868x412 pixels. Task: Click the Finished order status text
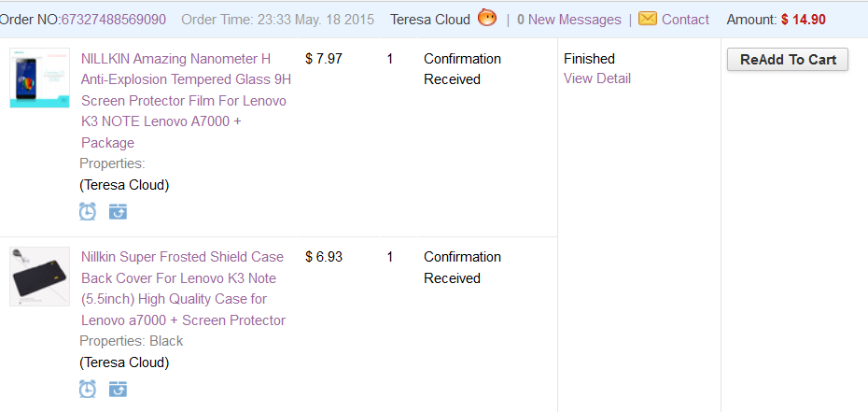(590, 59)
